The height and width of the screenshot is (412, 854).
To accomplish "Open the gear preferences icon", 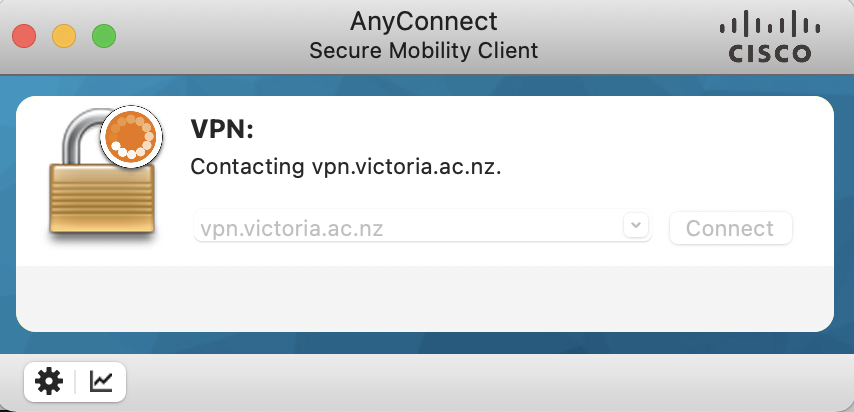I will point(48,381).
